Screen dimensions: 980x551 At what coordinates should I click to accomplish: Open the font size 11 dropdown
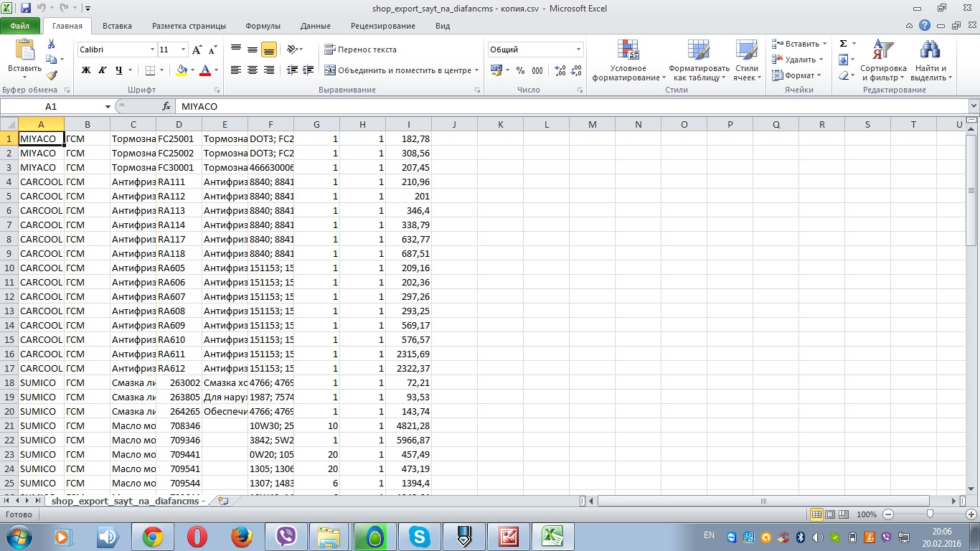click(184, 50)
